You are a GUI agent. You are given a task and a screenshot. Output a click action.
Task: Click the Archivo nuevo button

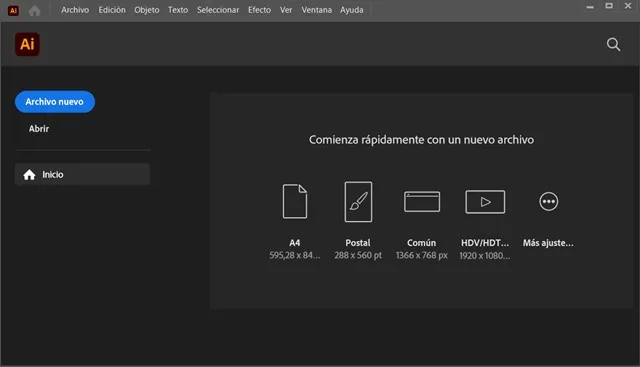[x=55, y=102]
